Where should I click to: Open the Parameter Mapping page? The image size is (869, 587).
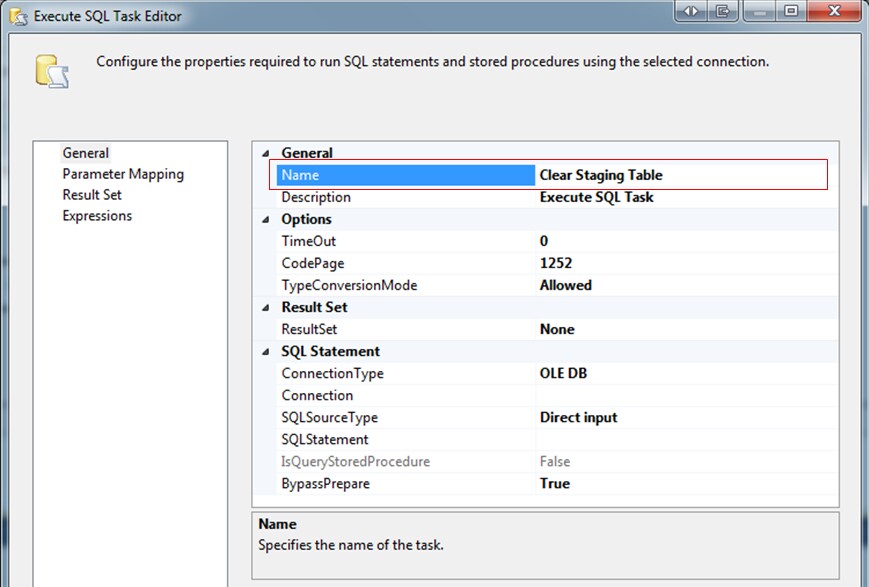click(x=123, y=174)
